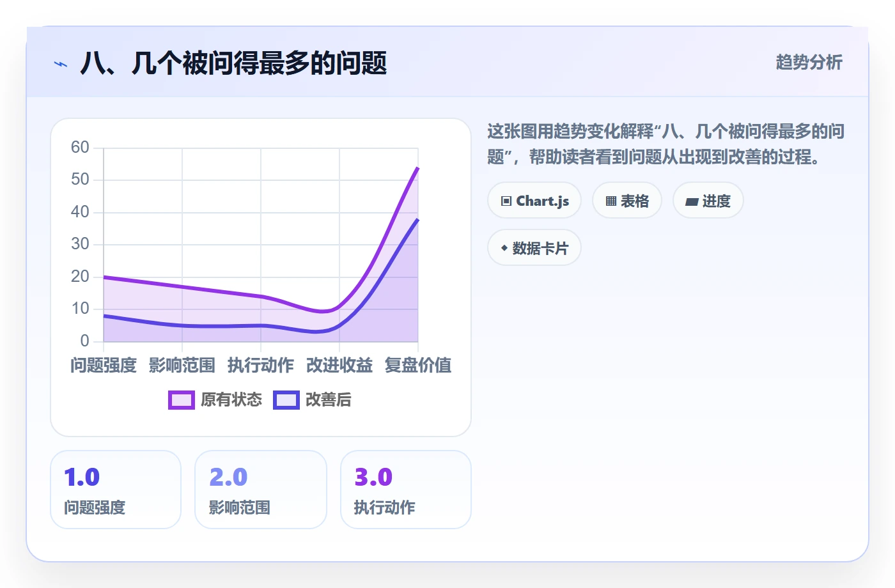The height and width of the screenshot is (588, 895).
Task: Click the 进度 tag chip
Action: coord(708,201)
